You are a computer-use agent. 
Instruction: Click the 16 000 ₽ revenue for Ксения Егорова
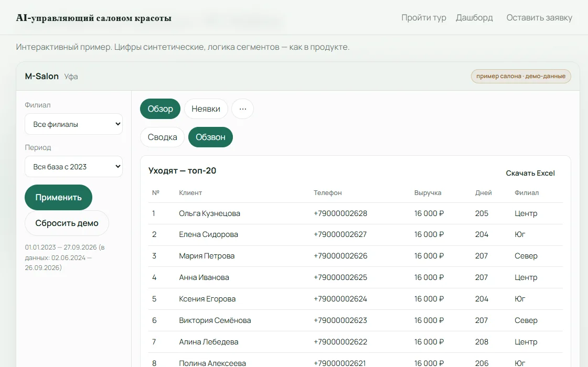[x=429, y=299]
